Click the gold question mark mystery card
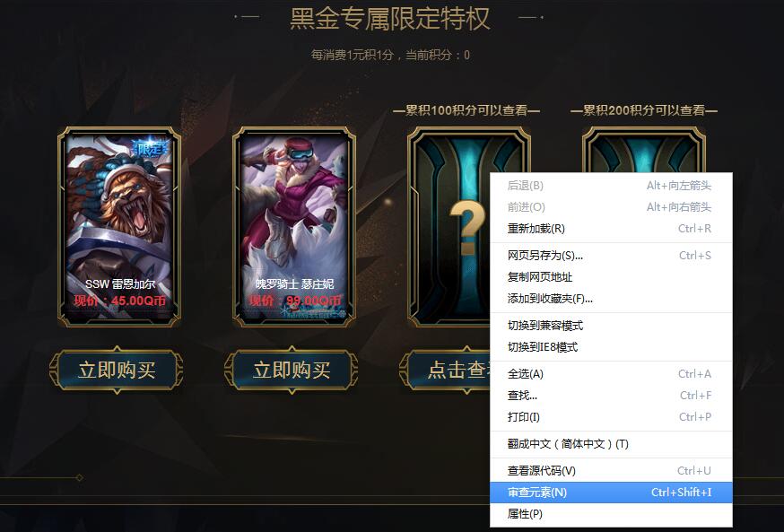The image size is (784, 532). click(x=449, y=226)
